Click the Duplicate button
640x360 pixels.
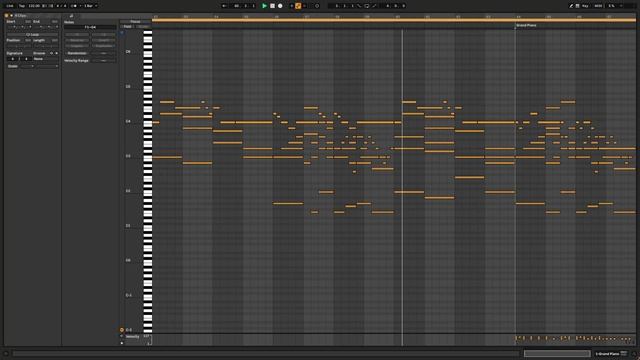pyautogui.click(x=104, y=46)
